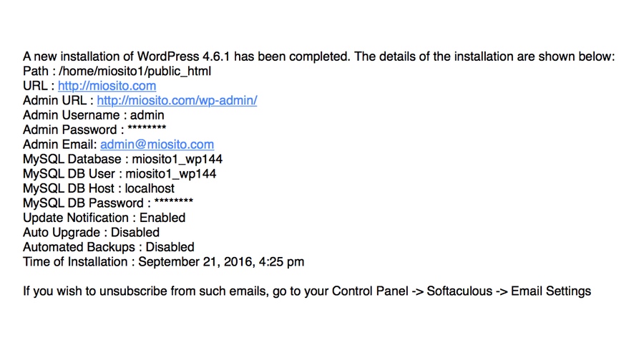Click the Auto Upgrade Disabled status
This screenshot has width=644, height=358.
pos(135,232)
